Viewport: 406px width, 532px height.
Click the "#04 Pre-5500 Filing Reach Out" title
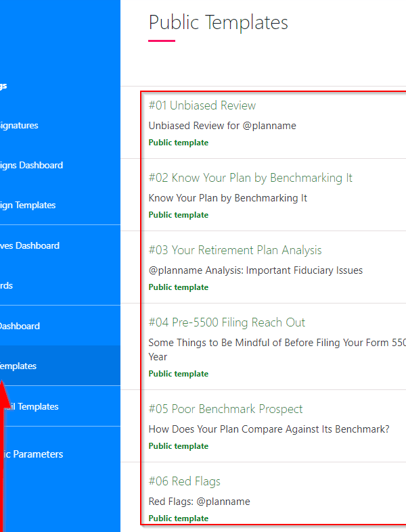[x=227, y=322]
